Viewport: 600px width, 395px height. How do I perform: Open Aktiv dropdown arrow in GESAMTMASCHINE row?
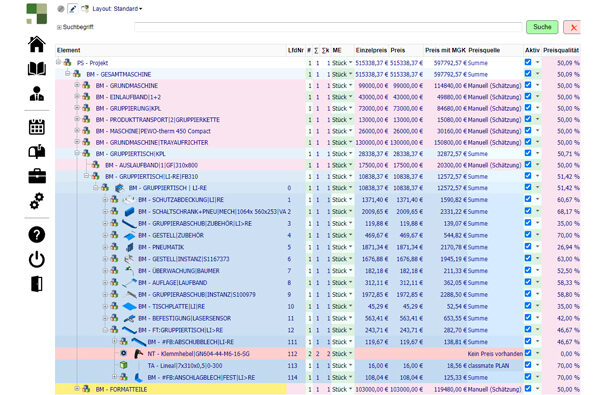click(538, 73)
